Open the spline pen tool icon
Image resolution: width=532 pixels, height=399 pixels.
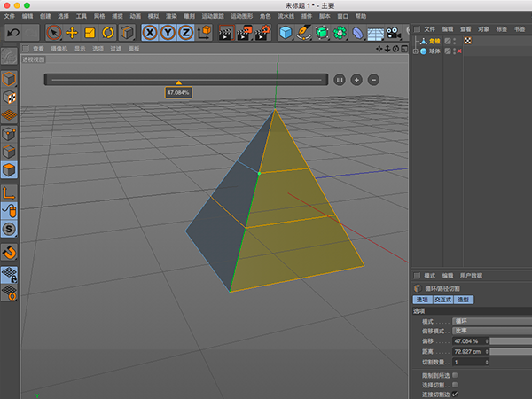point(303,33)
